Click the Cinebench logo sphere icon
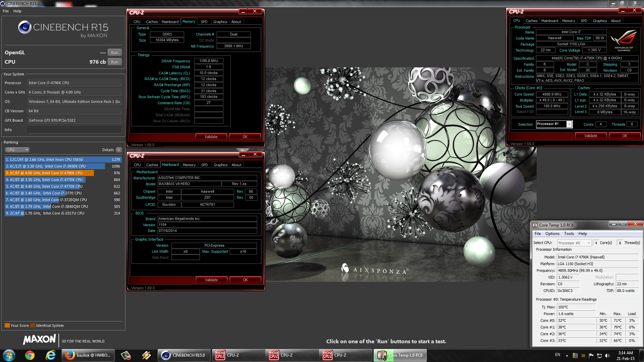 (25, 27)
